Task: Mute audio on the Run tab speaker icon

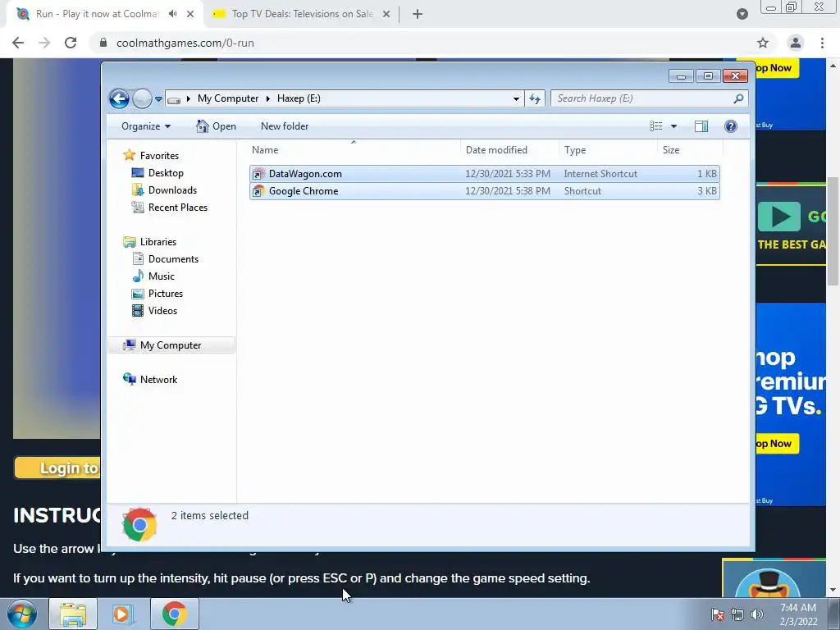Action: [172, 14]
